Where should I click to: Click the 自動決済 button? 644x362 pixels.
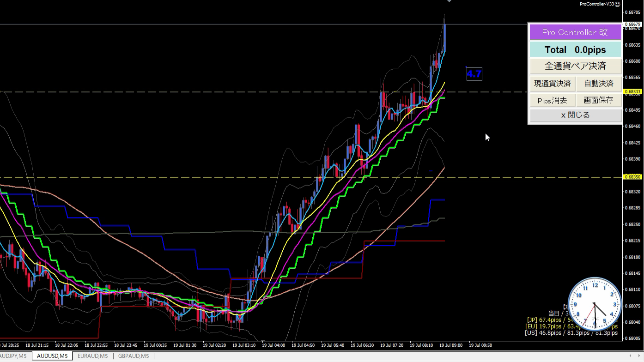point(598,84)
